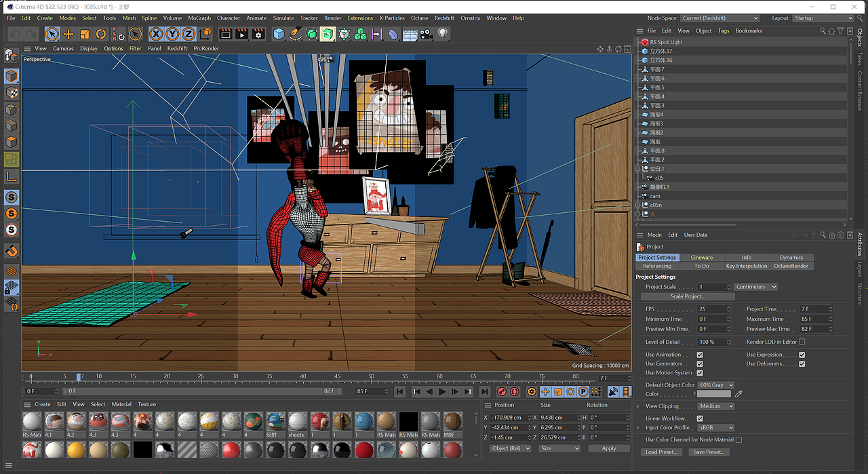Select the Rotate tool in top toolbar
Viewport: 868px width, 474px height.
[x=101, y=34]
